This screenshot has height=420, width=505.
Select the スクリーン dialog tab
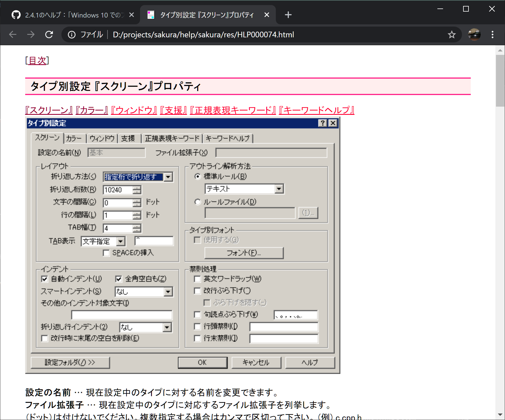tap(47, 138)
